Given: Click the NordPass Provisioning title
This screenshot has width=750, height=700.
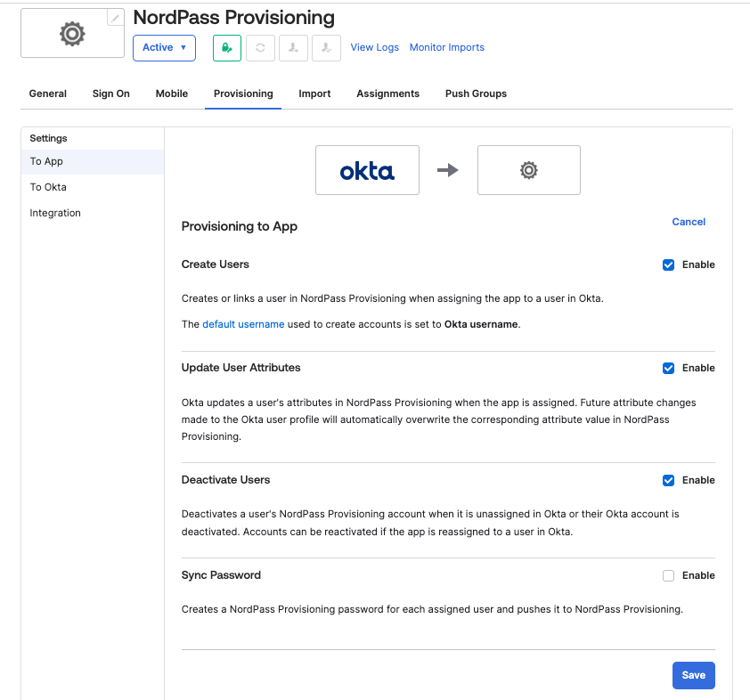Looking at the screenshot, I should 234,18.
